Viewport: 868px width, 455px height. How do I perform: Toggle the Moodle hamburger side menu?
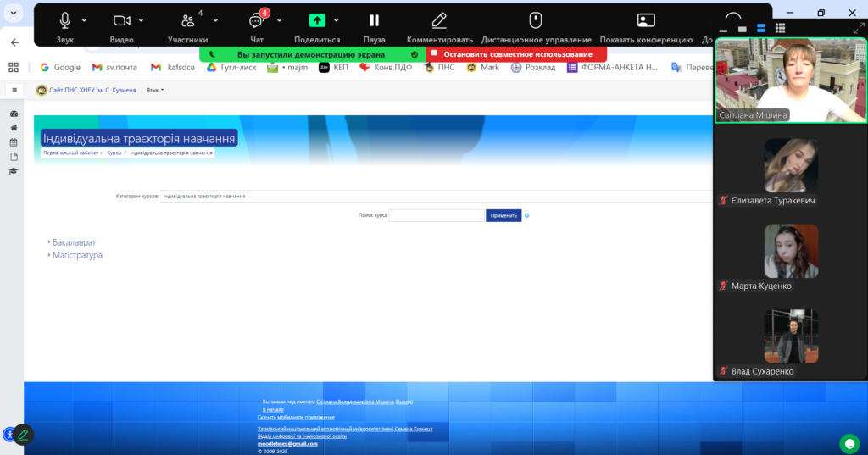14,90
